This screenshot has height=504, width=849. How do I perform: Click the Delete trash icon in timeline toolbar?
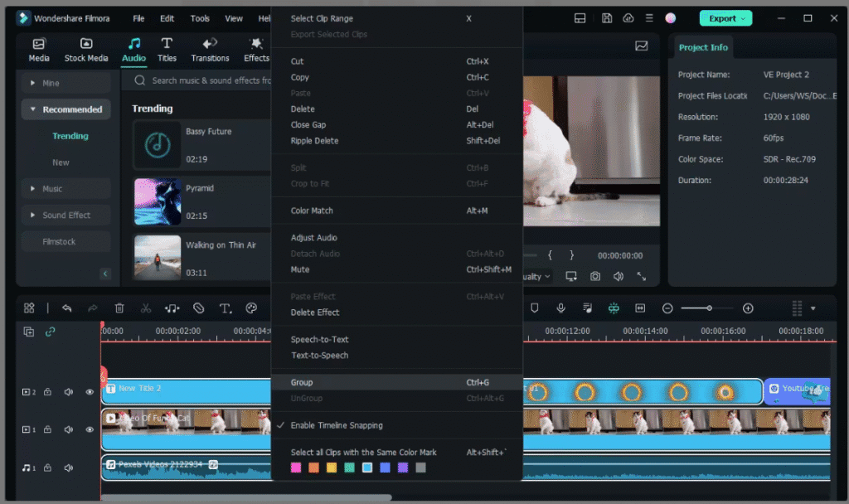point(119,308)
